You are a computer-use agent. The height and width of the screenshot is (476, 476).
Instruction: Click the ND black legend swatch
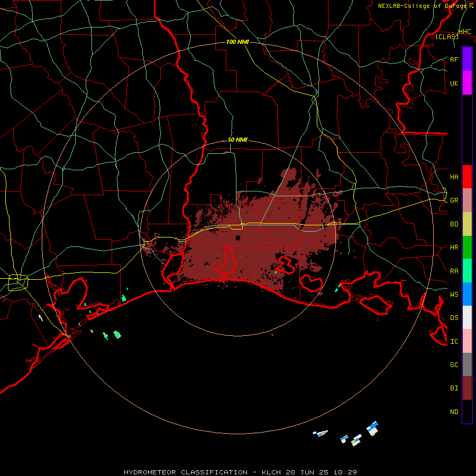467,411
